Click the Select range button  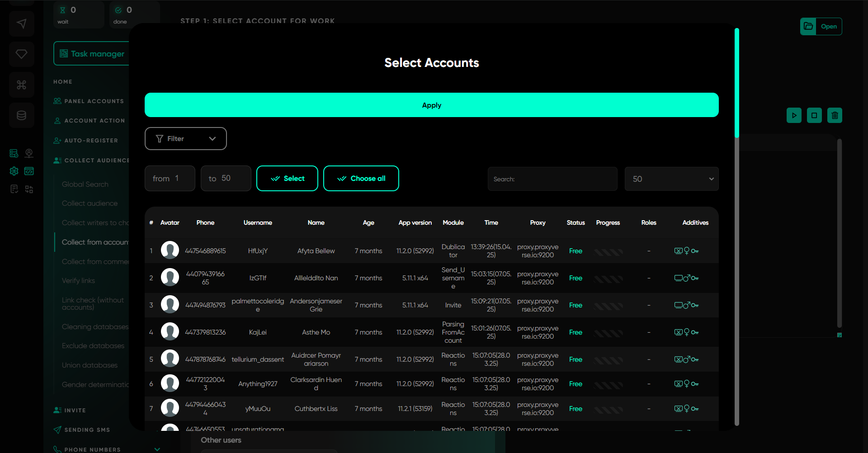pyautogui.click(x=287, y=179)
